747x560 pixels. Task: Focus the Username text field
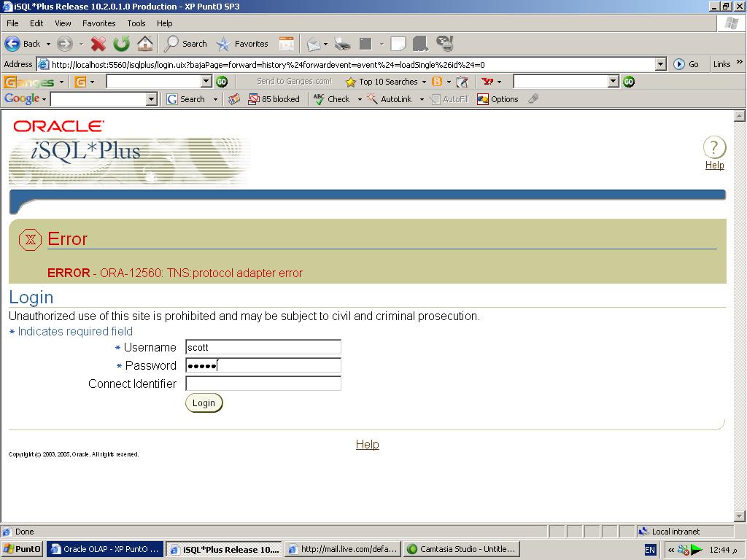point(263,347)
